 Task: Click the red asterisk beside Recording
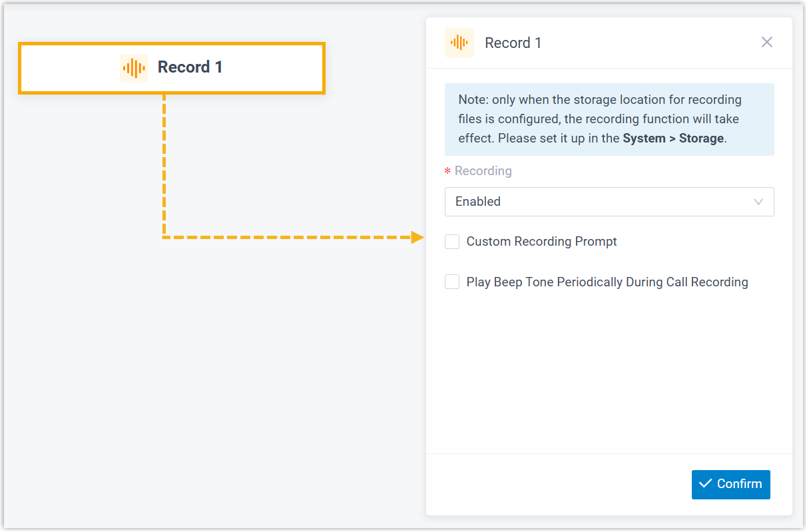coord(447,172)
